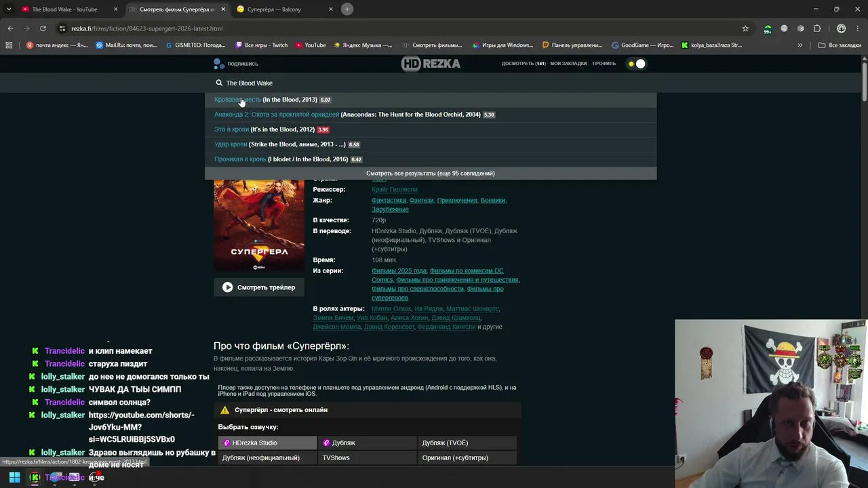Bookmark this page with the star icon
Image resolution: width=868 pixels, height=488 pixels.
(745, 28)
